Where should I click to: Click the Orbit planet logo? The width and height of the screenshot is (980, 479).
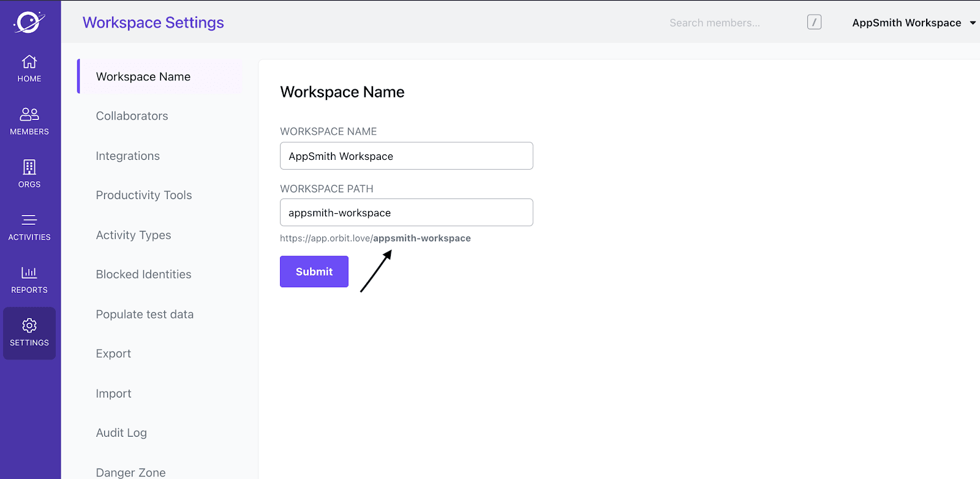pyautogui.click(x=29, y=23)
